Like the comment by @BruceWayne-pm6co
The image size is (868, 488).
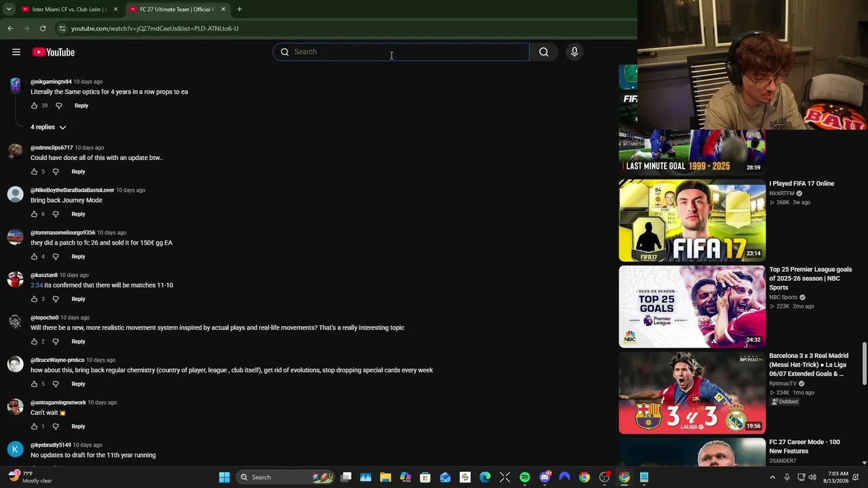click(x=34, y=384)
